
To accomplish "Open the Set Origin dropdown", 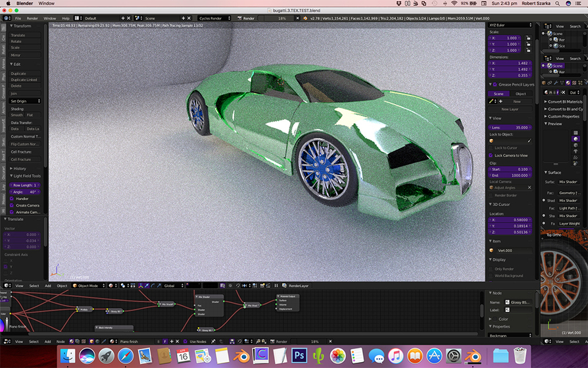I will (x=25, y=101).
